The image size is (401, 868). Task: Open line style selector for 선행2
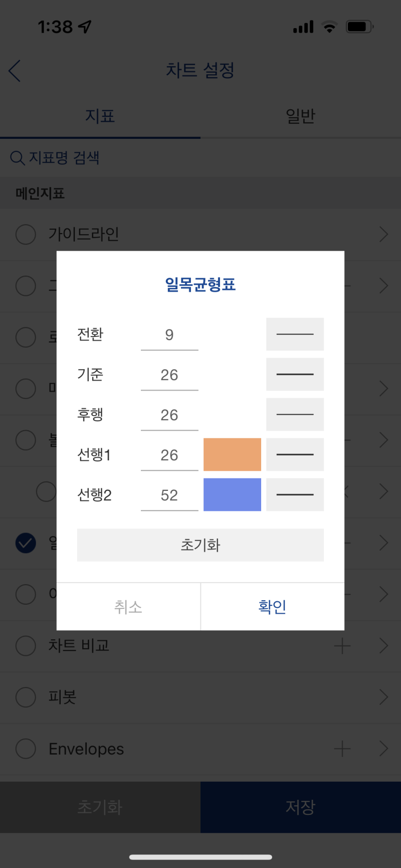tap(295, 494)
